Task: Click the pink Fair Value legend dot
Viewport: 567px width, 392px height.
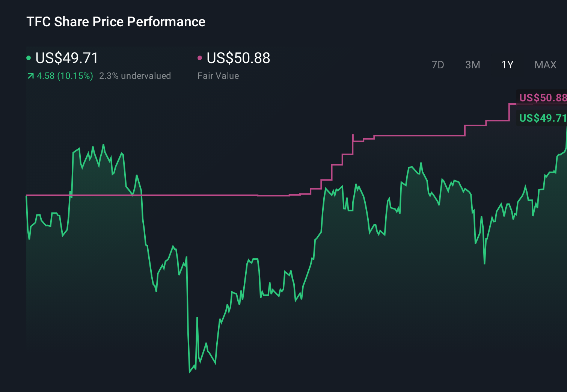Action: pos(200,58)
